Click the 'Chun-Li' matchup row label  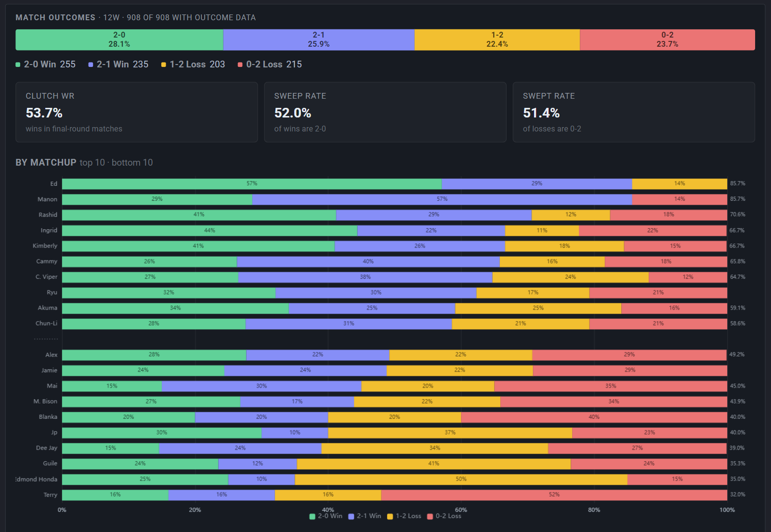click(46, 324)
